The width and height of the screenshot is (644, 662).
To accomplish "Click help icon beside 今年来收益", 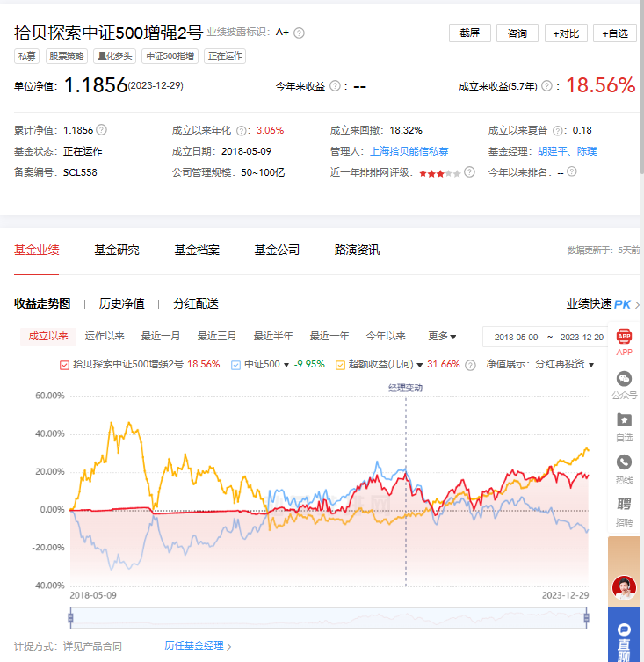I will pyautogui.click(x=335, y=86).
